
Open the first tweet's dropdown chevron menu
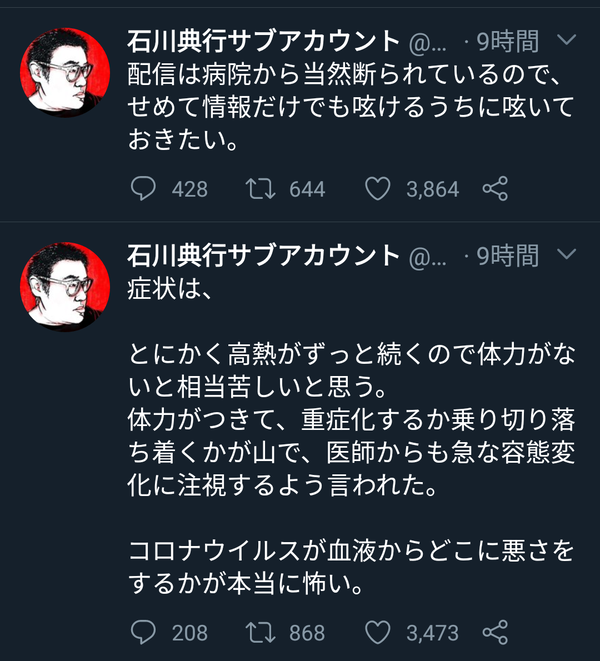tap(566, 40)
